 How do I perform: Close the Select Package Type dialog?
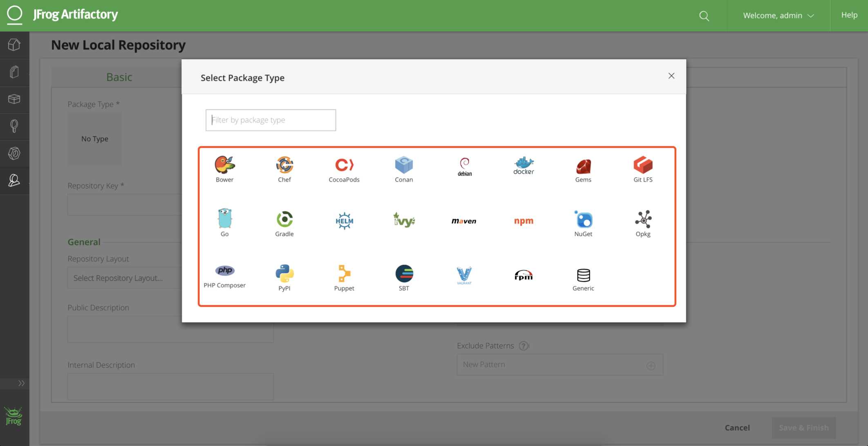[671, 76]
